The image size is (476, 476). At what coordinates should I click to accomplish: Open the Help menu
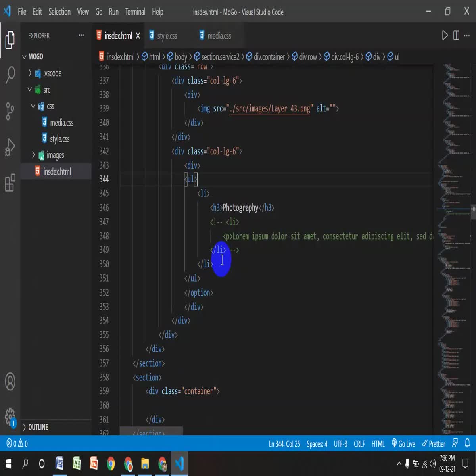coord(157,12)
